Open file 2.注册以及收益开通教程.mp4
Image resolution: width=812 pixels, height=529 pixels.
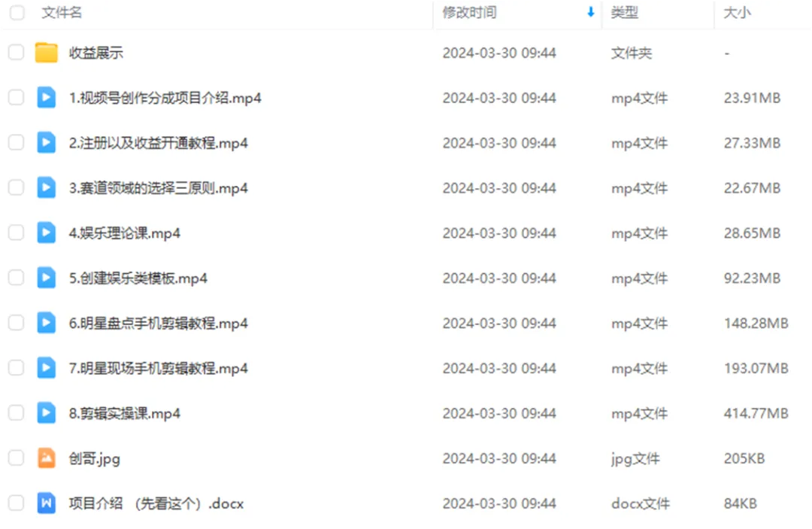(159, 143)
